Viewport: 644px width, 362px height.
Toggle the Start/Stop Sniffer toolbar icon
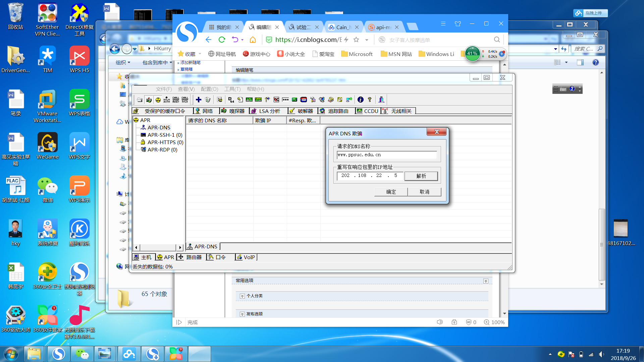pyautogui.click(x=149, y=100)
